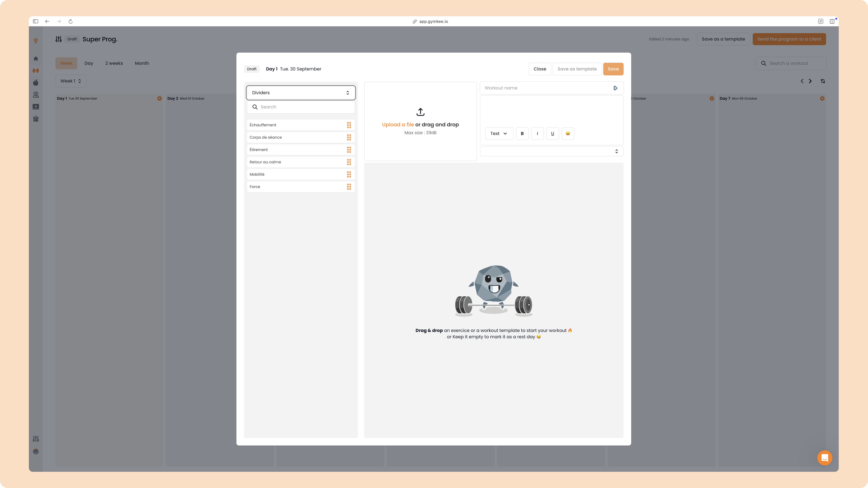Select the Échauffement divider
The image size is (868, 488).
coord(301,125)
